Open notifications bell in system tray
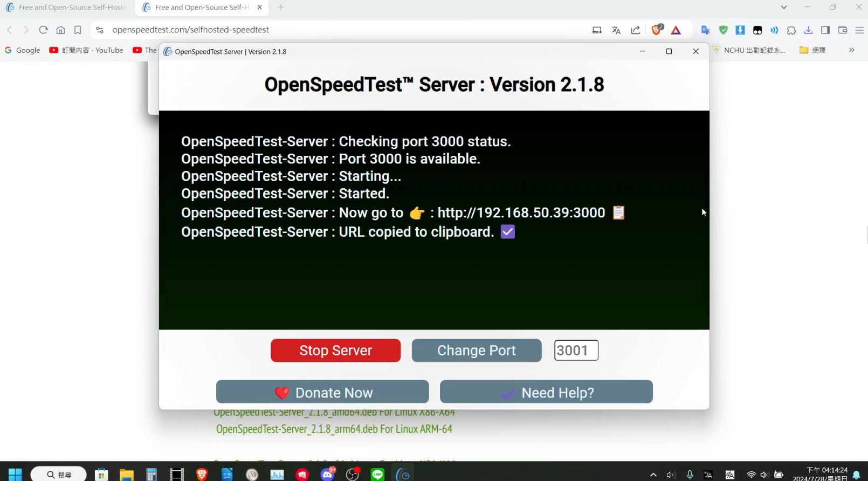868x481 pixels. pyautogui.click(x=857, y=475)
